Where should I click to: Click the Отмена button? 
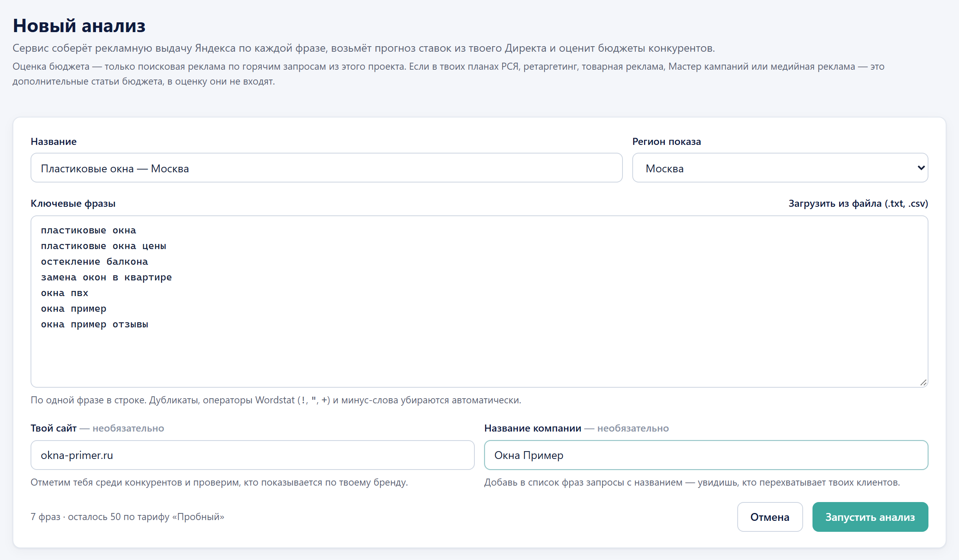pyautogui.click(x=770, y=517)
